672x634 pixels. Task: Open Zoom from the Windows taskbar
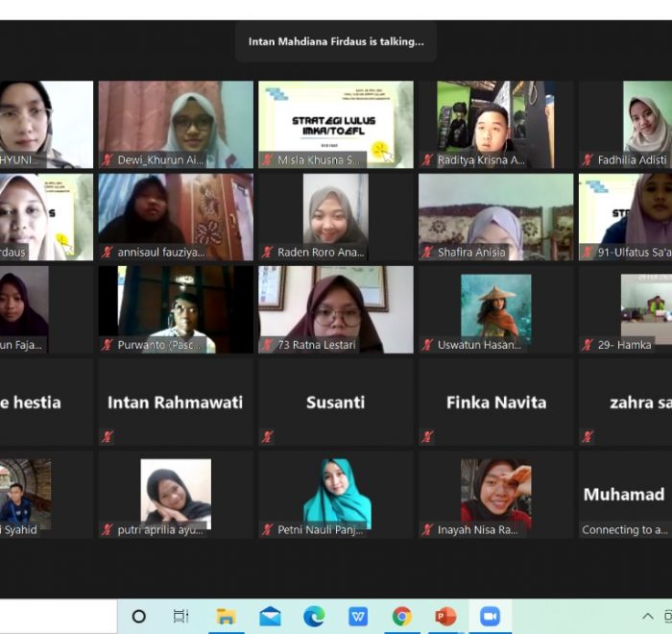(x=490, y=617)
